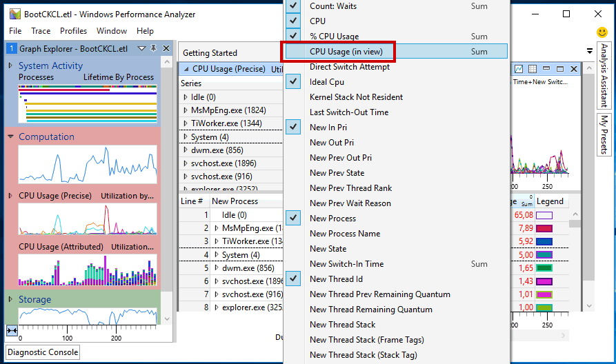616x364 pixels.
Task: Open the Profiles menu
Action: pyautogui.click(x=73, y=31)
